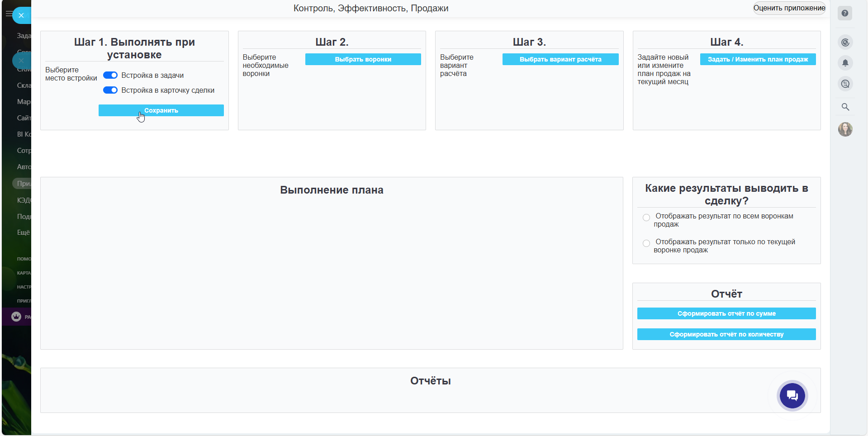Open the КЭД item in left menu
Image resolution: width=868 pixels, height=436 pixels.
[x=24, y=200]
